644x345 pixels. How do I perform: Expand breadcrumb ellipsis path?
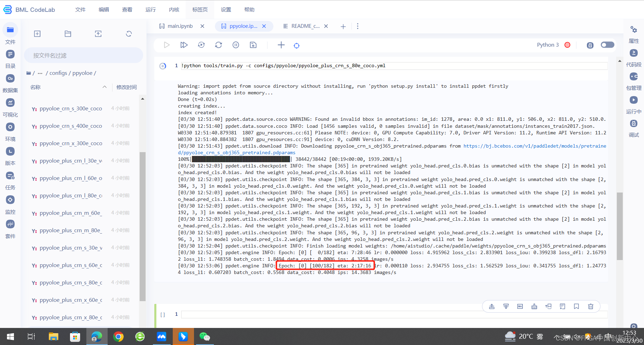coord(40,73)
